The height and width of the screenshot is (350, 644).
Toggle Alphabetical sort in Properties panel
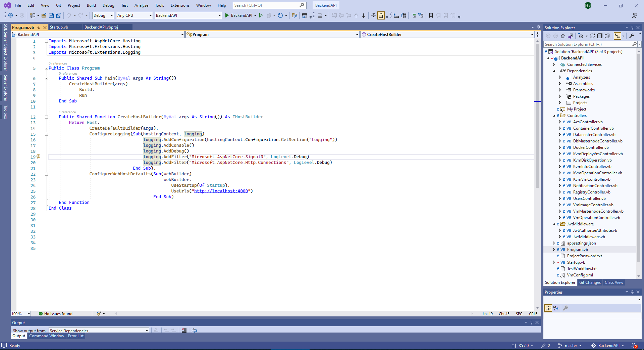[556, 308]
